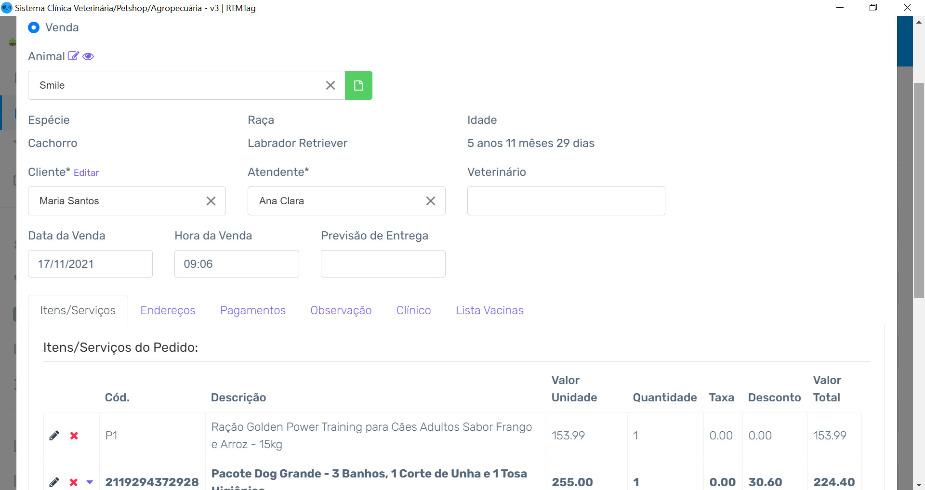The height and width of the screenshot is (490, 925).
Task: Open the Observação tab
Action: pos(341,310)
